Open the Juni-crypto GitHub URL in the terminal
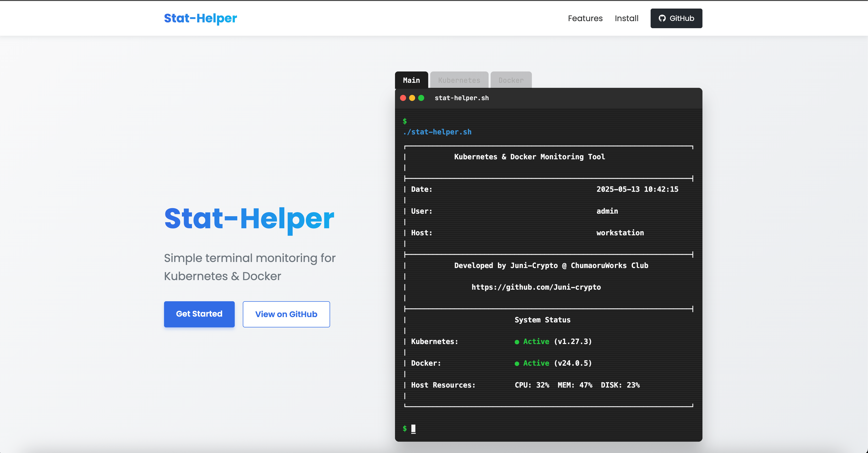The width and height of the screenshot is (868, 453). [x=536, y=287]
